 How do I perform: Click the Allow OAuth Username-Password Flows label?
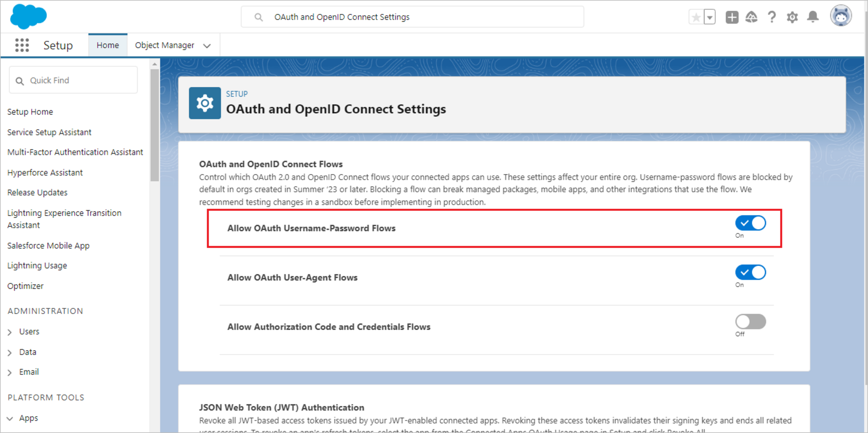click(311, 228)
